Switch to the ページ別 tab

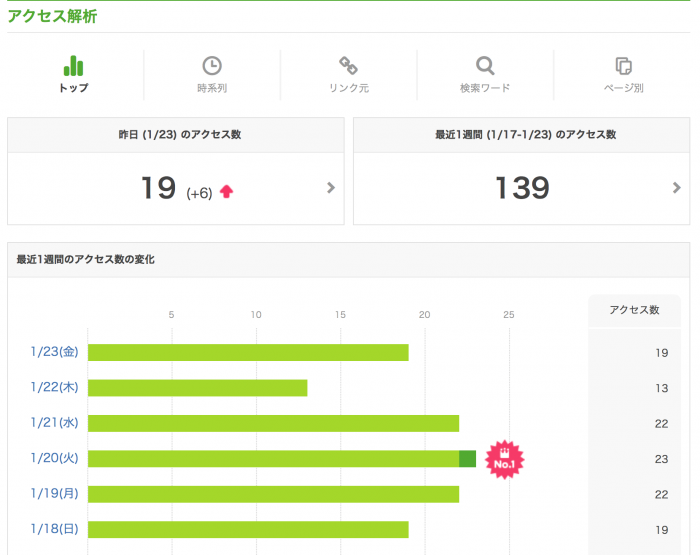624,88
